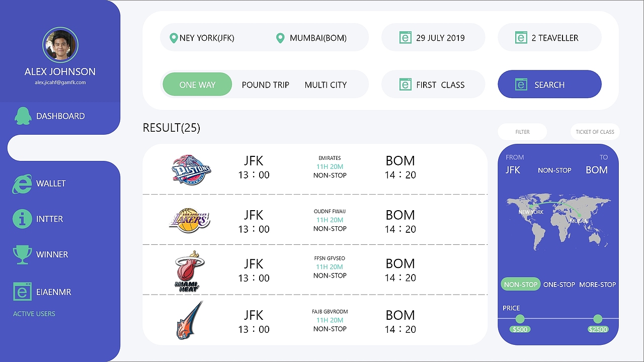Click the $500 price slider handle

[520, 319]
